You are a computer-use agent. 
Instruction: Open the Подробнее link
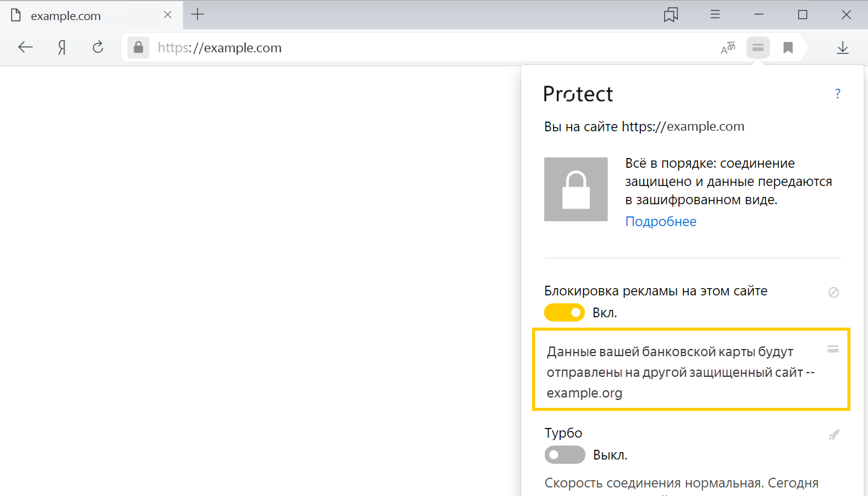(x=661, y=221)
